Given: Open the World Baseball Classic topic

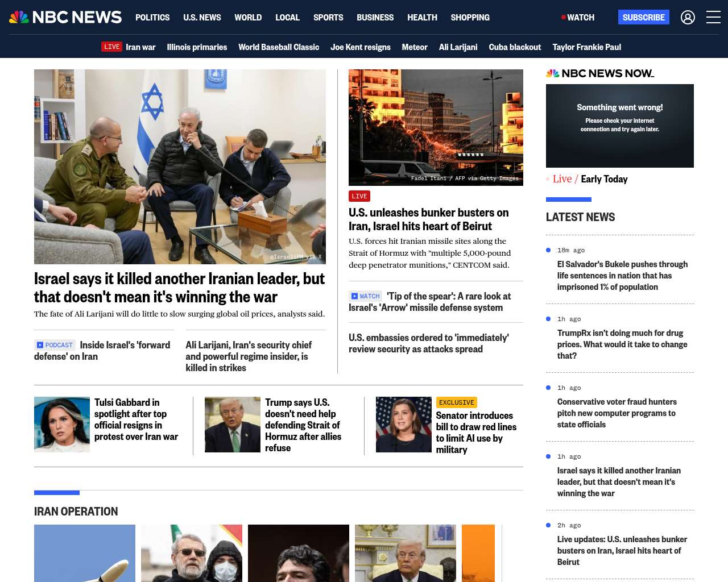Looking at the screenshot, I should (x=279, y=47).
